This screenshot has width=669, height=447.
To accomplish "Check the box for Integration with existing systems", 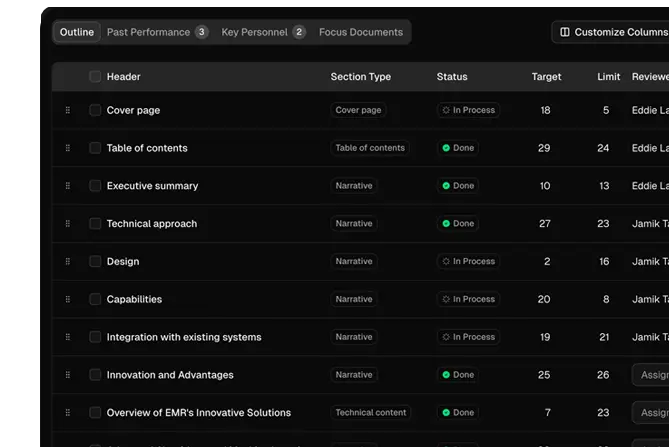I will pyautogui.click(x=95, y=337).
